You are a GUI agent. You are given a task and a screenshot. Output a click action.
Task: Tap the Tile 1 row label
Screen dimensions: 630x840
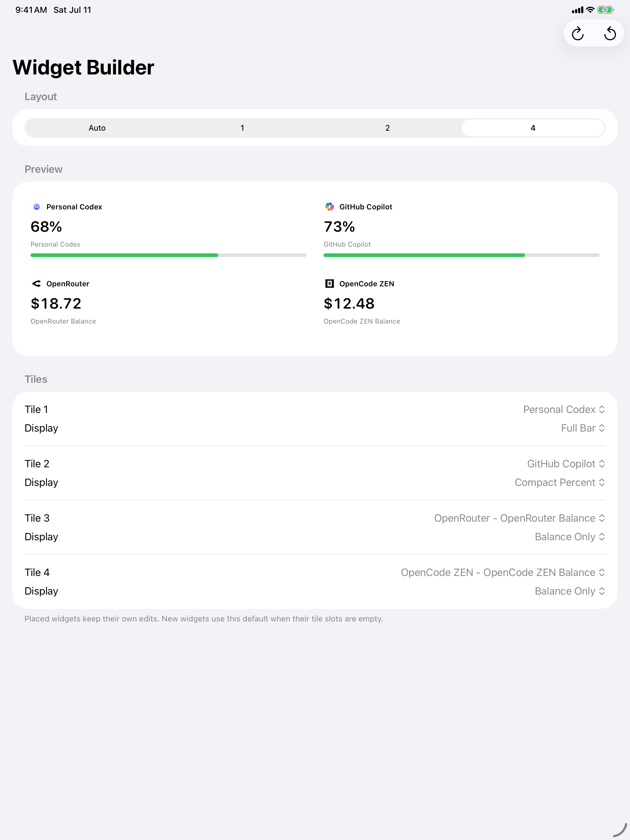coord(36,409)
